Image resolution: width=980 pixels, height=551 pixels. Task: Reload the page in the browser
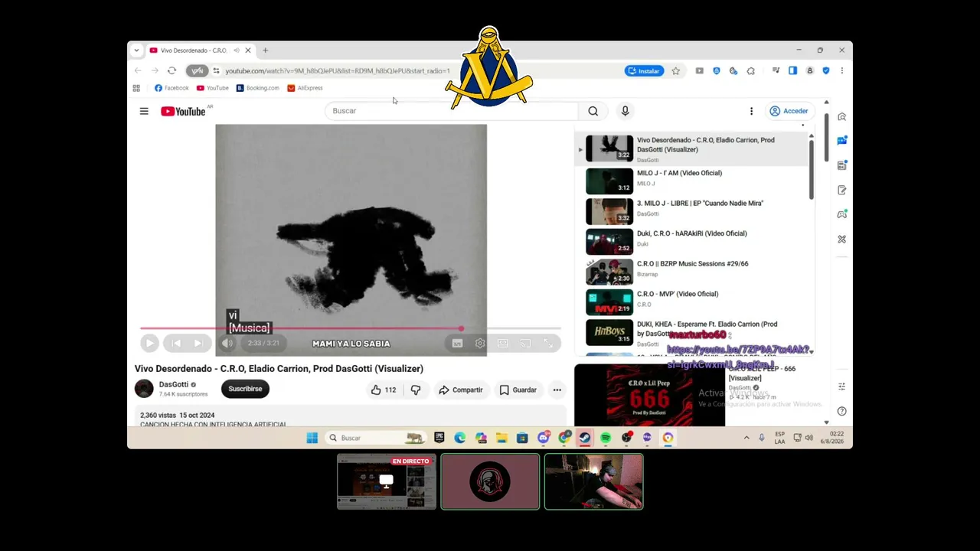coord(171,70)
